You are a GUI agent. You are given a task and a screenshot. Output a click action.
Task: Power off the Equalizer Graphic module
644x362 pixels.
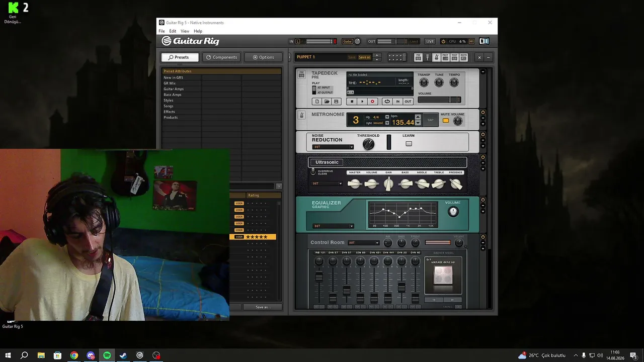tap(483, 200)
